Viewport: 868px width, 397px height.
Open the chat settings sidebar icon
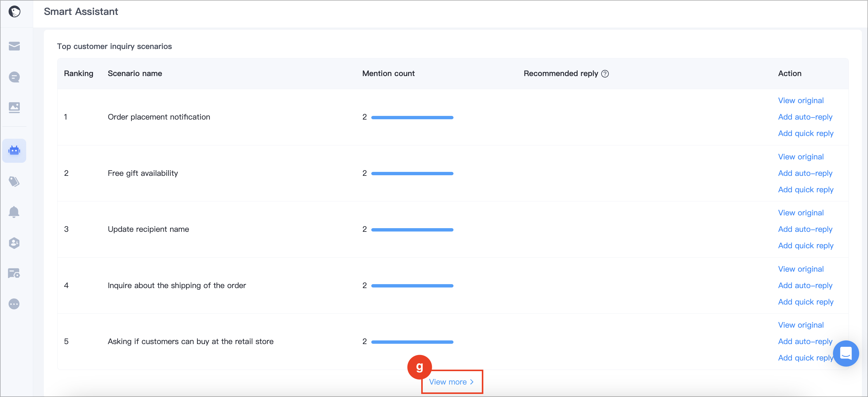coord(14,273)
